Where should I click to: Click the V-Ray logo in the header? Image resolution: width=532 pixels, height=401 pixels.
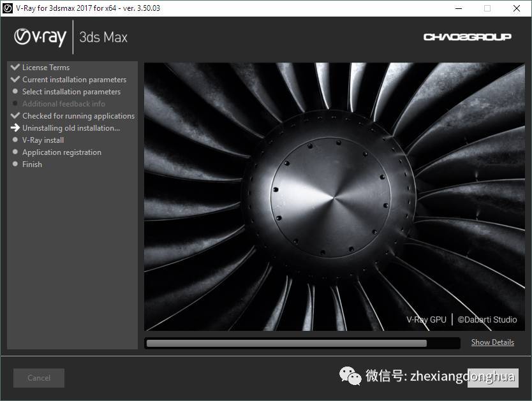tap(40, 37)
